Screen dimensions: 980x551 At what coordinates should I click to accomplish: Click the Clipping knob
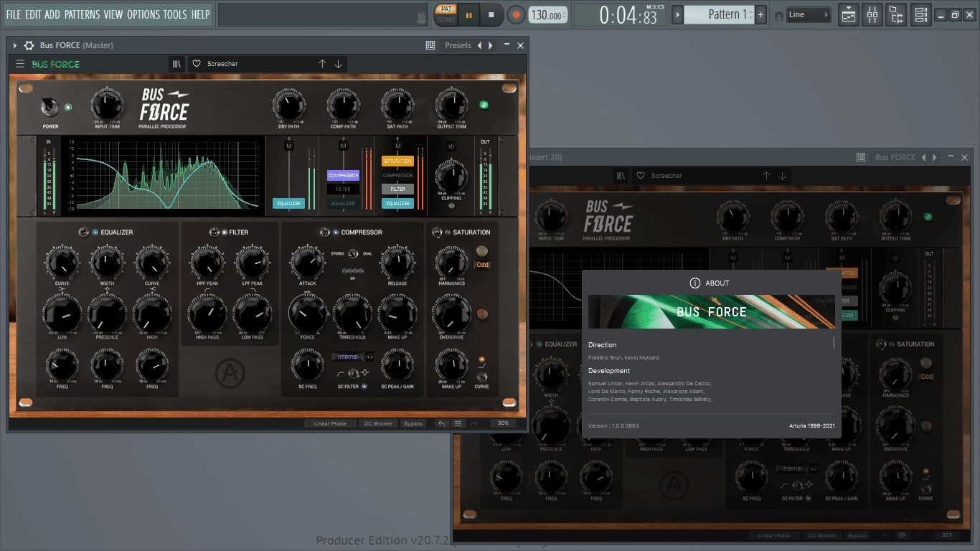pyautogui.click(x=451, y=175)
